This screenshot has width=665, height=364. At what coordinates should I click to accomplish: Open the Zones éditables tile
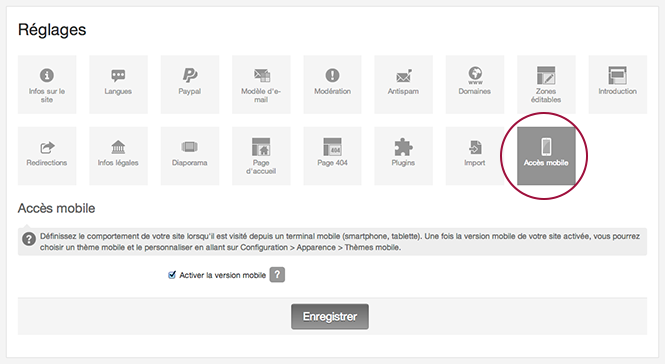pos(546,84)
